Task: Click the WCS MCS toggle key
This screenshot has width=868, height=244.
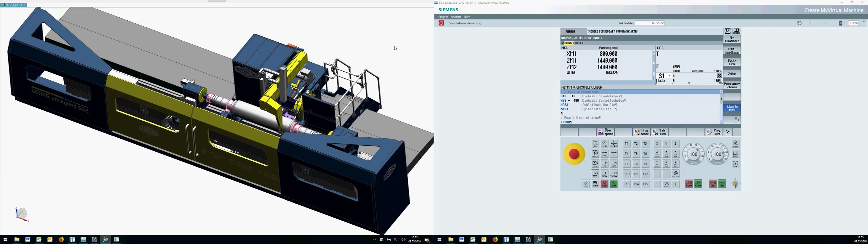Action: (676, 174)
